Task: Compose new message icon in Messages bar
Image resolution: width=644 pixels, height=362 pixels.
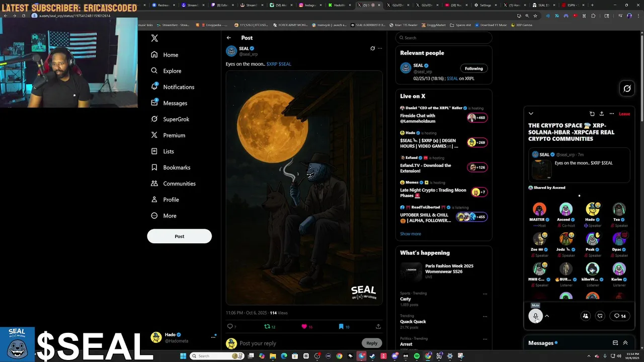Action: 615,343
